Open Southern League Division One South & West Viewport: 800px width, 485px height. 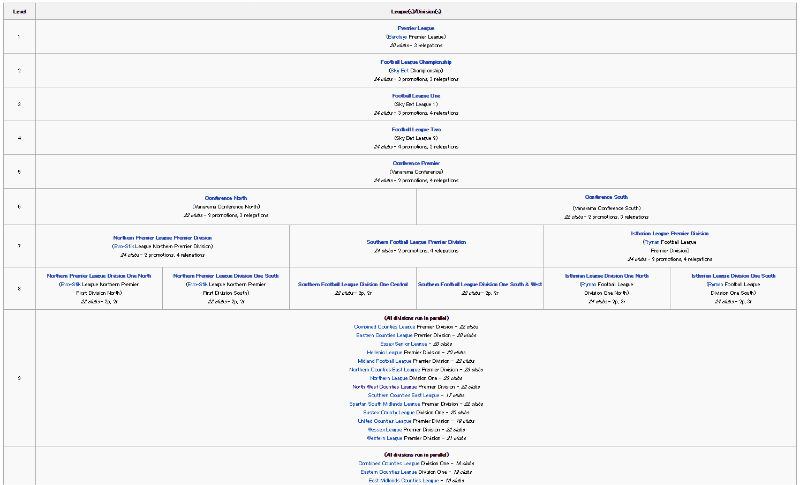pos(480,284)
